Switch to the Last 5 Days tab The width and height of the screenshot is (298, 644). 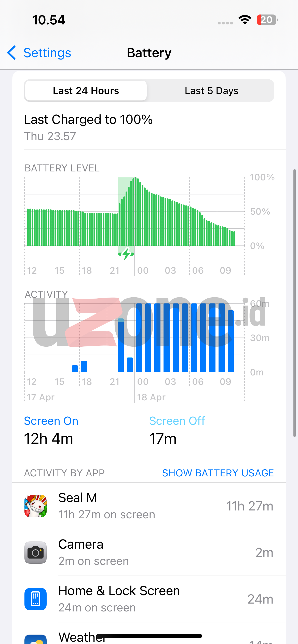211,91
